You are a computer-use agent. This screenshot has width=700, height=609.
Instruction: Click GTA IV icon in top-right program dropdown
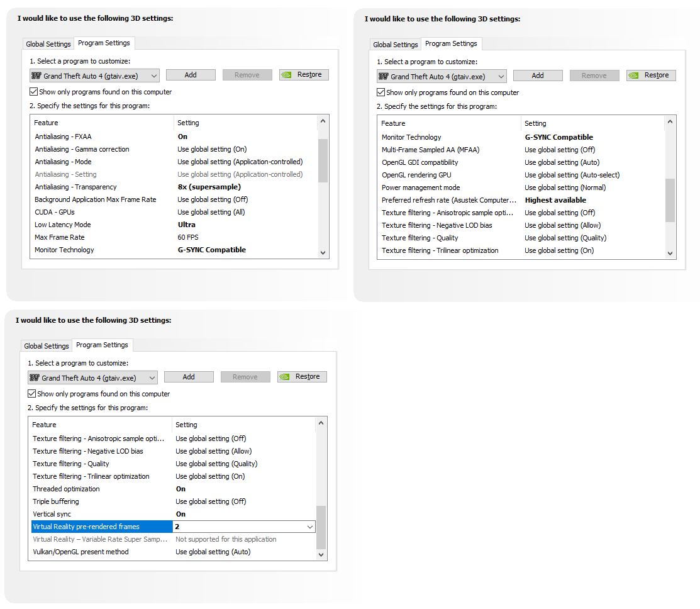(x=384, y=76)
